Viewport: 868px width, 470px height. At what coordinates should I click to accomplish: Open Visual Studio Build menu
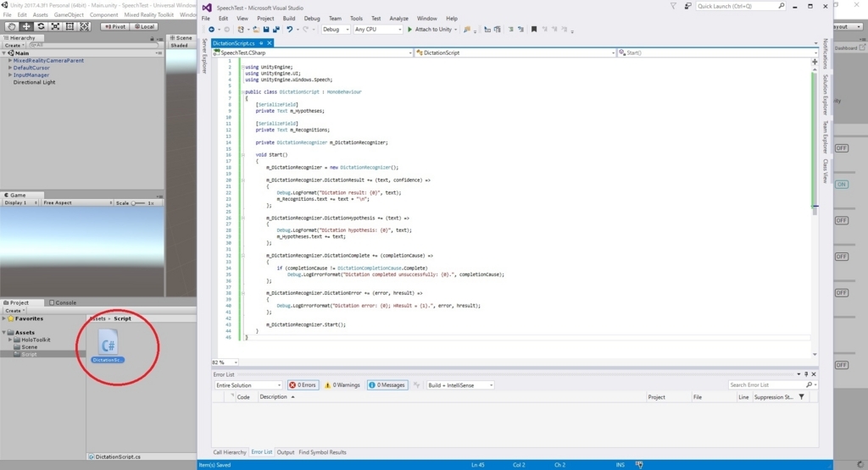tap(289, 19)
